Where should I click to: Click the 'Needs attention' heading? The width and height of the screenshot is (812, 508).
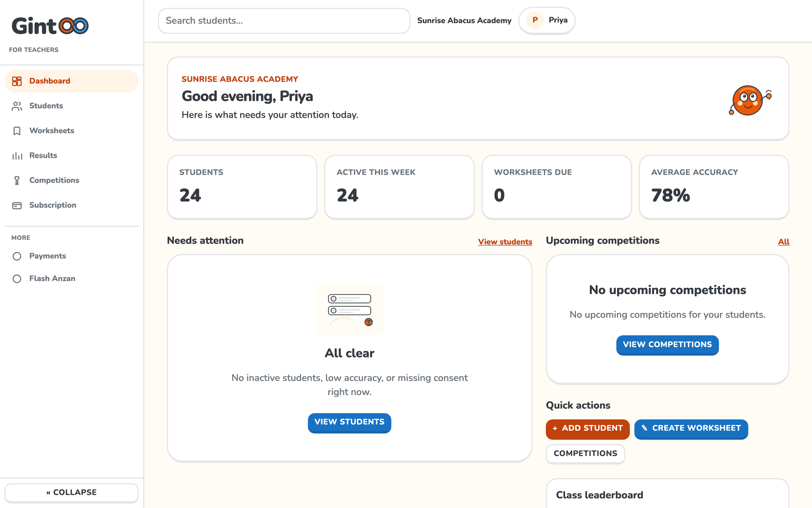tap(205, 240)
